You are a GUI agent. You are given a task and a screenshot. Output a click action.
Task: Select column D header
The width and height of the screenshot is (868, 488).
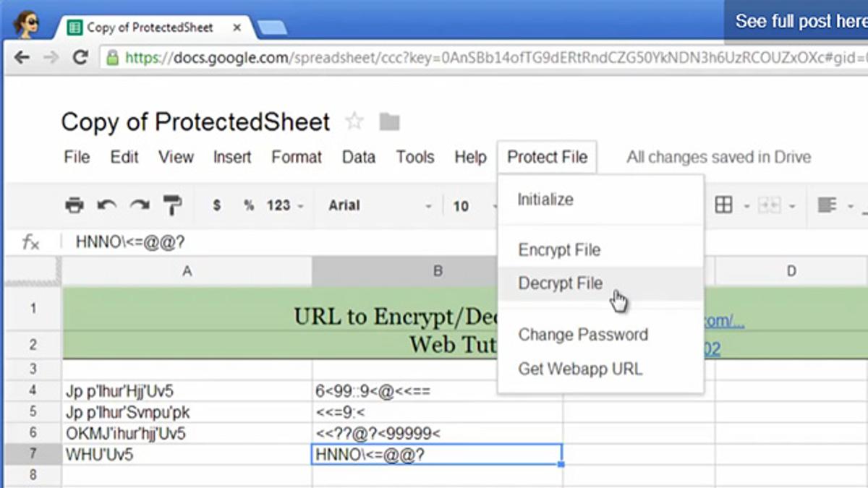click(x=791, y=271)
